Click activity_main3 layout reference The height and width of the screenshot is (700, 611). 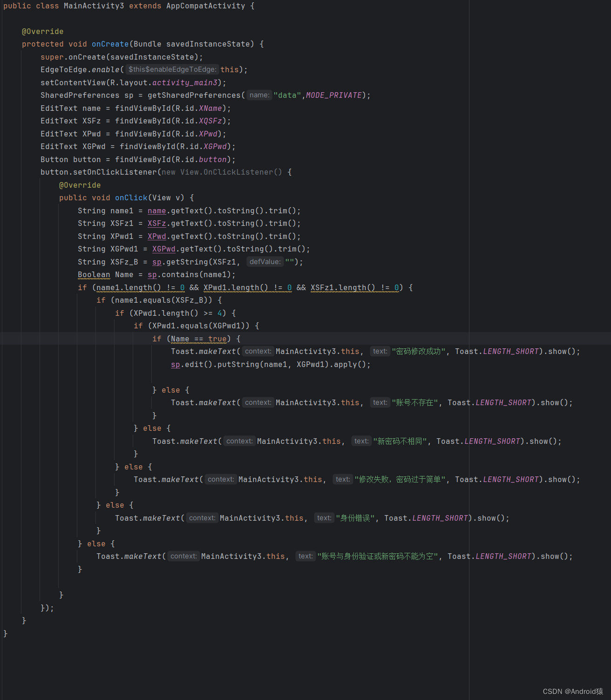point(184,83)
